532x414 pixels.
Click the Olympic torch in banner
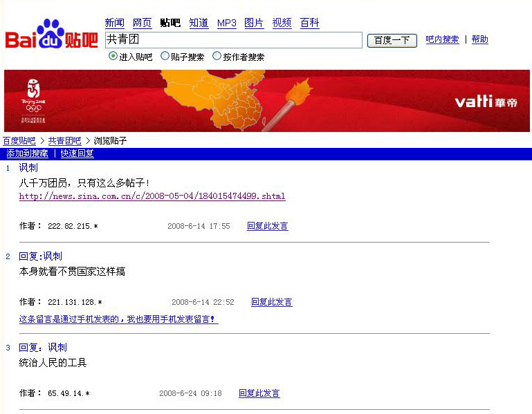pos(287,104)
